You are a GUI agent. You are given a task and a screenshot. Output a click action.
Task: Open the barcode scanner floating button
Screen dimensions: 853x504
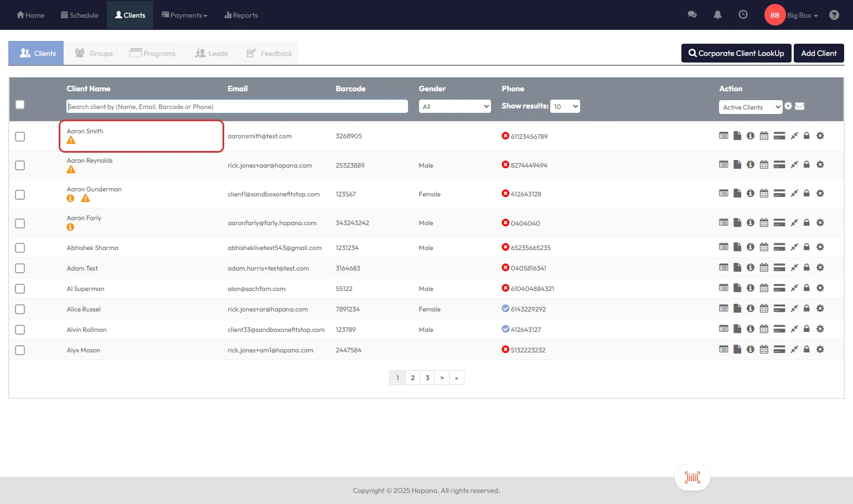692,477
